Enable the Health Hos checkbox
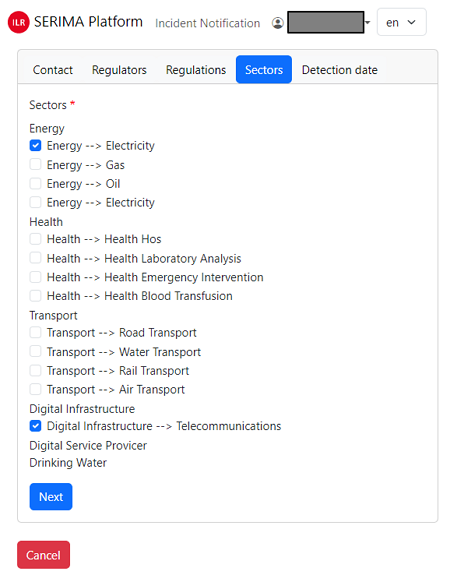450x582 pixels. tap(36, 239)
